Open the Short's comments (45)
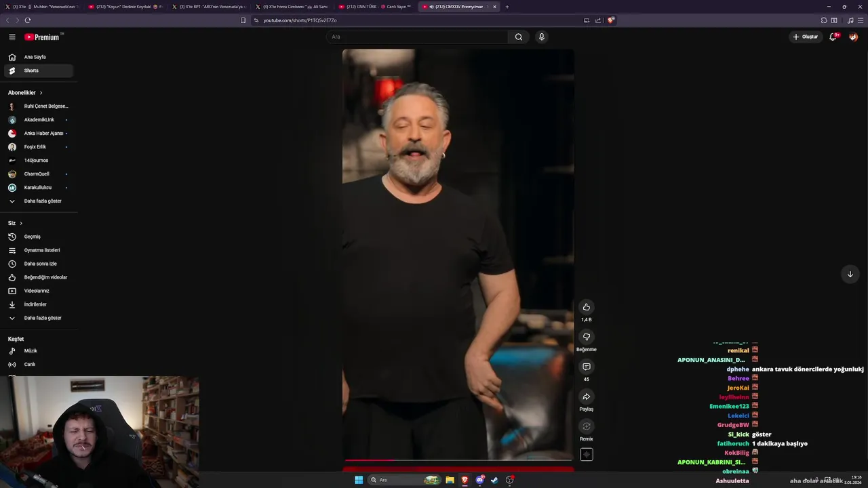This screenshot has height=488, width=868. click(x=587, y=367)
